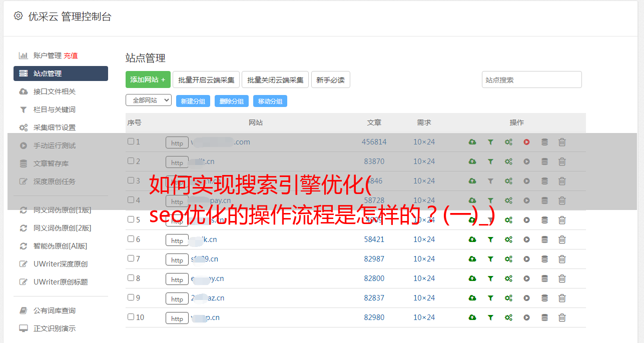This screenshot has width=644, height=343.
Task: Click filter icon in row 6 (58421)
Action: pos(490,239)
